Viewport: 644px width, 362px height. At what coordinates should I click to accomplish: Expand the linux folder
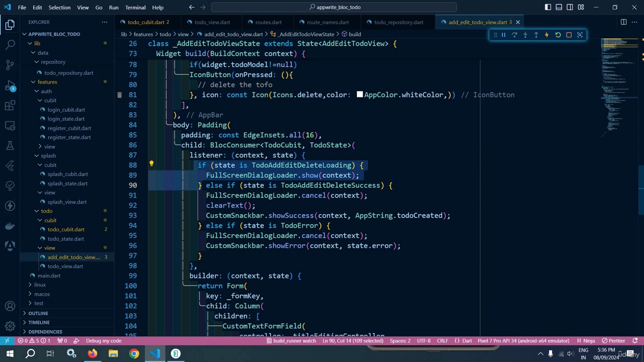point(40,285)
